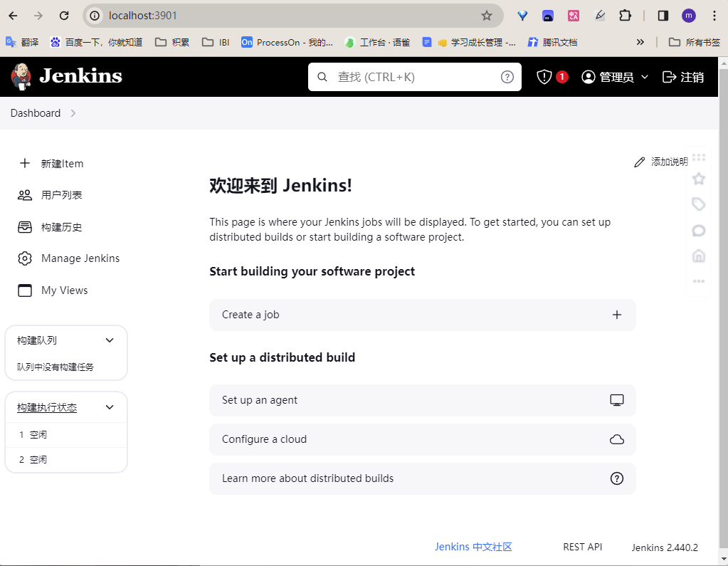The image size is (728, 566).
Task: Open Learn more about distributed builds
Action: (423, 478)
